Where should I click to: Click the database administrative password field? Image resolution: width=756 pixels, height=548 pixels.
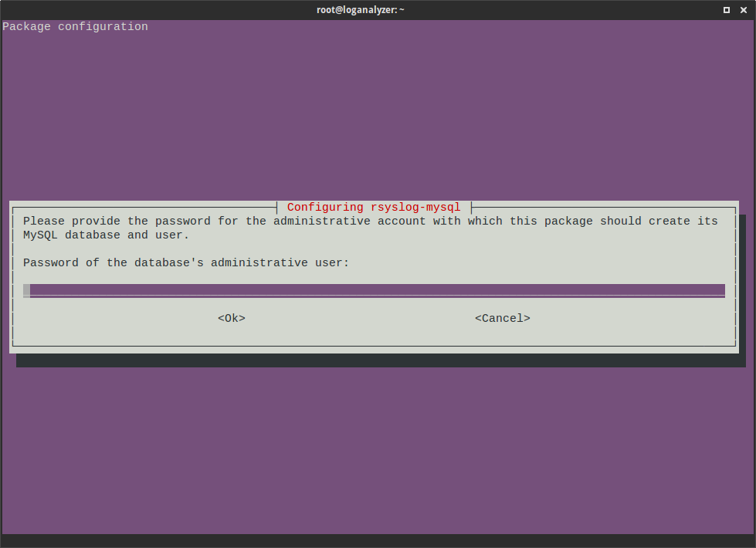(x=375, y=291)
